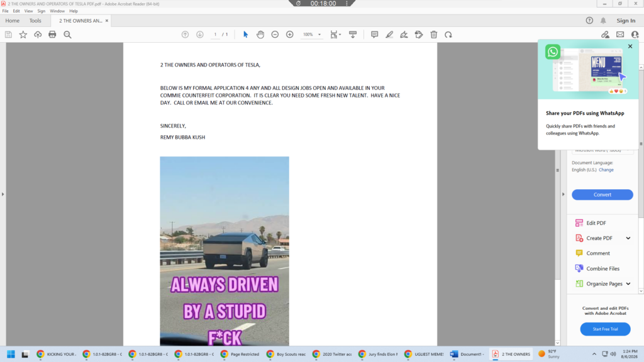
Task: Add a sticky note comment icon
Action: 375,35
